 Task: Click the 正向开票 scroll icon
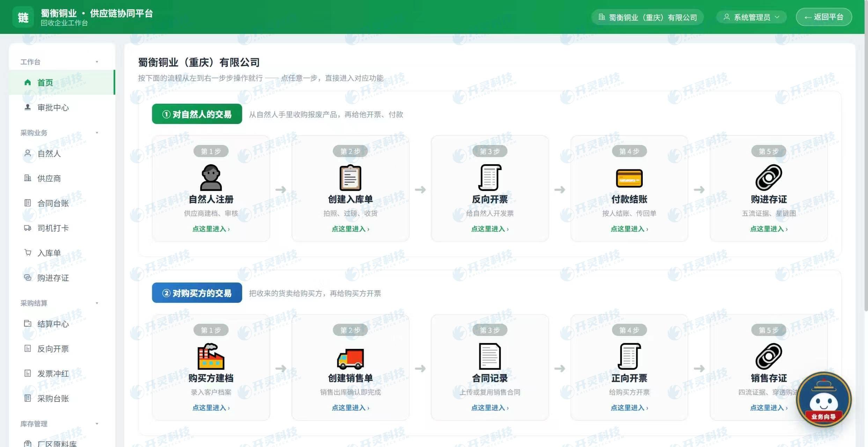pos(629,356)
